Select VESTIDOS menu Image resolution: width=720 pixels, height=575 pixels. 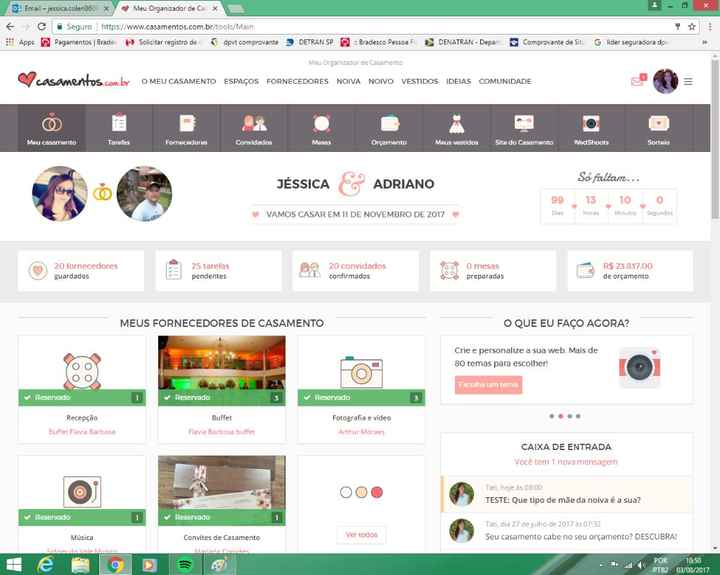tap(420, 81)
